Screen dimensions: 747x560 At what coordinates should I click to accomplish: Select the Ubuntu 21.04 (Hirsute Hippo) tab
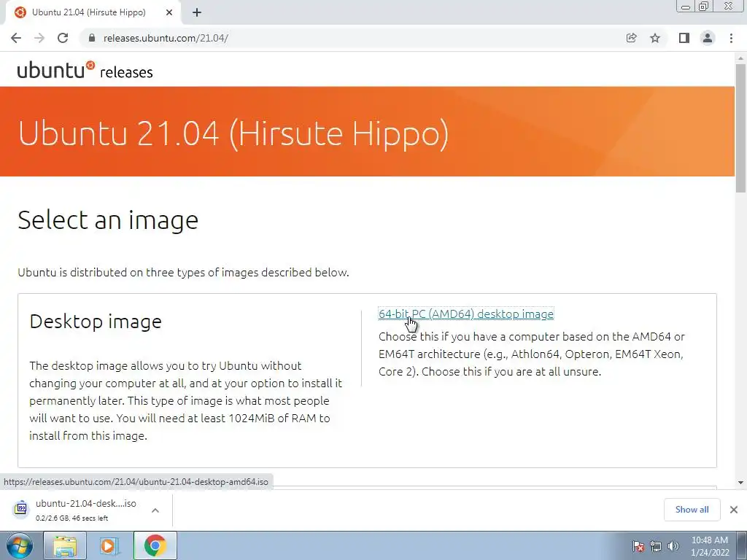coord(93,12)
